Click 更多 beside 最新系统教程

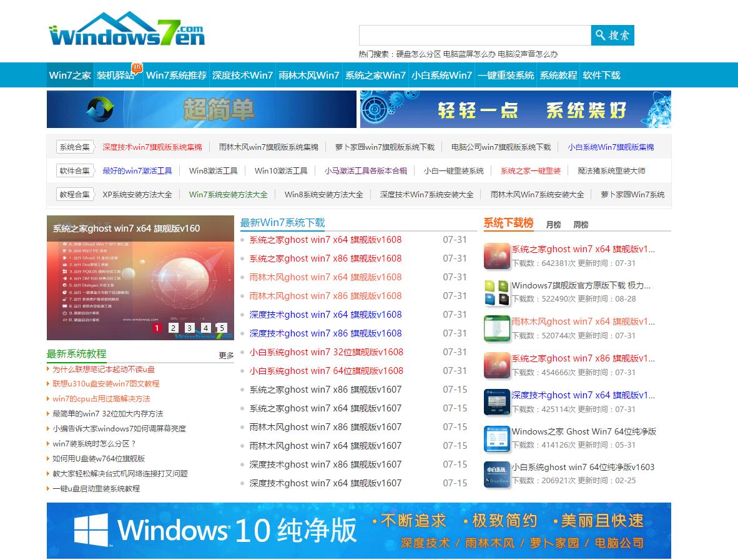coord(226,355)
